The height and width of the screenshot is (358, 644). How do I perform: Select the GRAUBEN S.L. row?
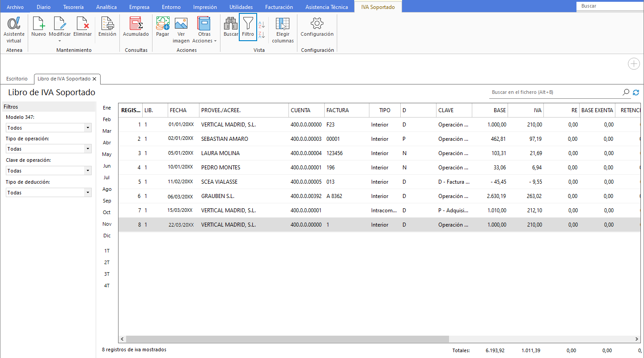tap(379, 196)
